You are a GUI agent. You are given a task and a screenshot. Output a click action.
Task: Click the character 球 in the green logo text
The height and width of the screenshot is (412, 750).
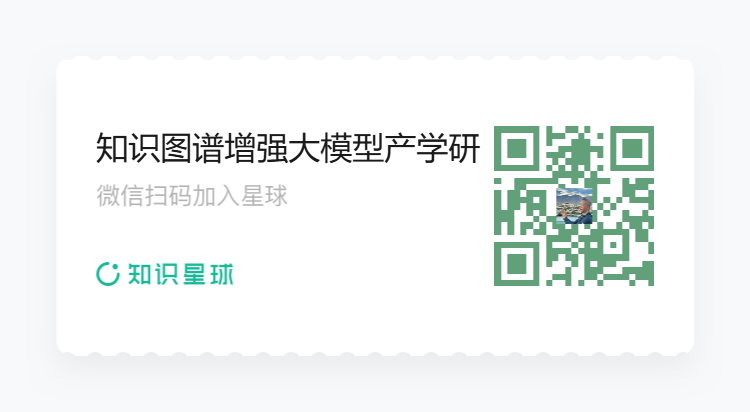click(222, 274)
